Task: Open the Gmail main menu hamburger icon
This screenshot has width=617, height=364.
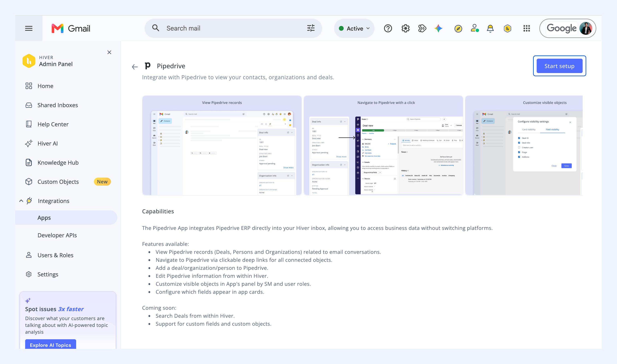Action: click(x=29, y=29)
